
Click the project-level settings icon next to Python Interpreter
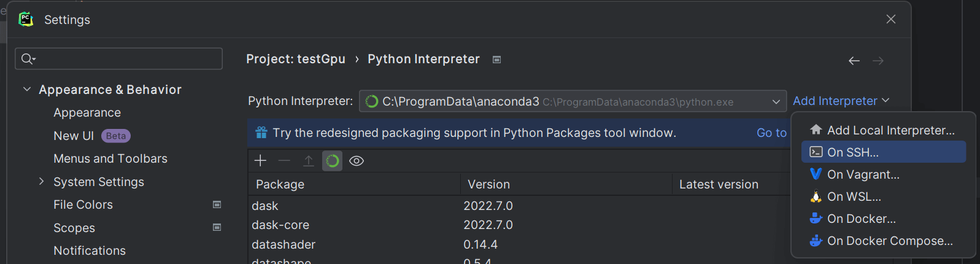(497, 60)
